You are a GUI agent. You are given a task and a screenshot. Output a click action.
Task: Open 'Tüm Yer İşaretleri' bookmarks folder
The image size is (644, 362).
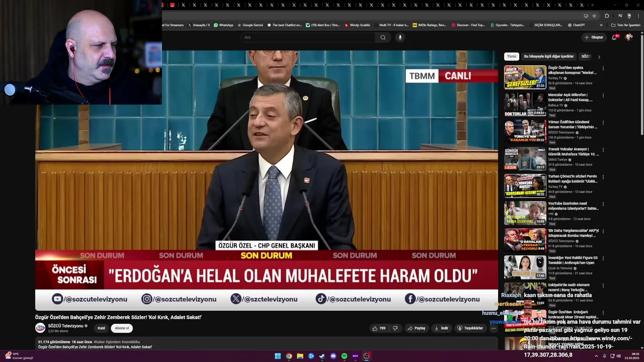coord(626,25)
